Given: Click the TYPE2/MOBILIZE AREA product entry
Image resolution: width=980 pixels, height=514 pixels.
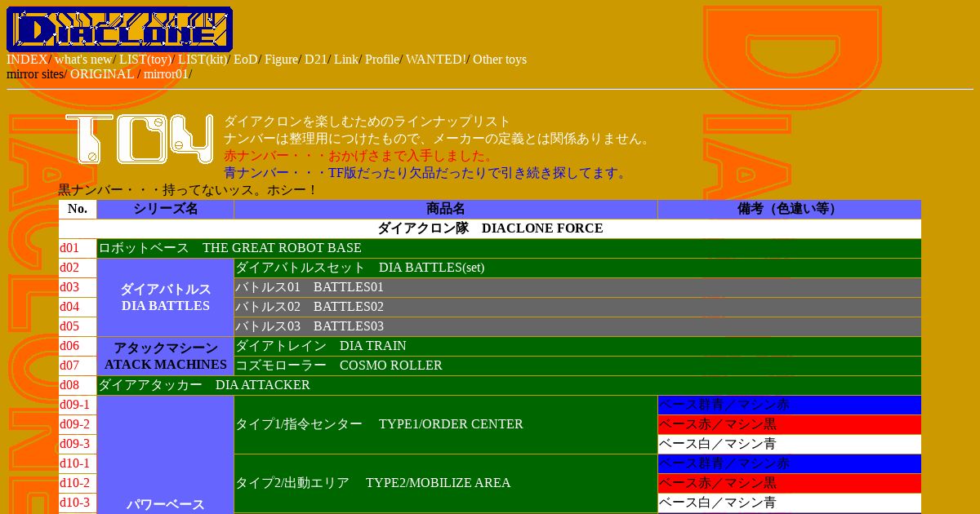Looking at the screenshot, I should (x=446, y=483).
